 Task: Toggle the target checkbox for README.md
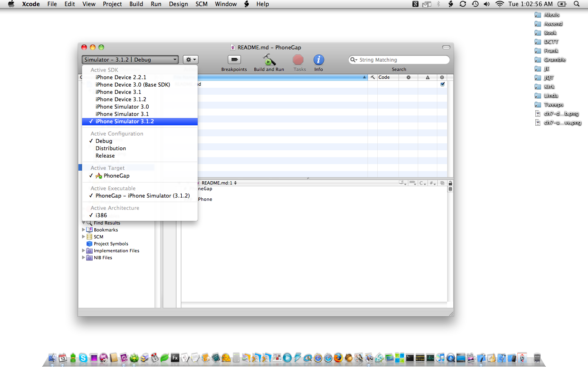coord(443,84)
